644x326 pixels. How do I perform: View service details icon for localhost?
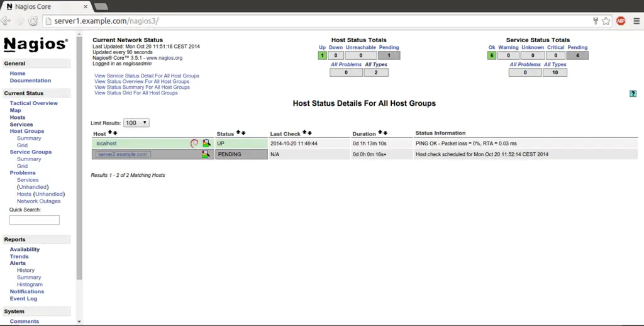[x=206, y=143]
